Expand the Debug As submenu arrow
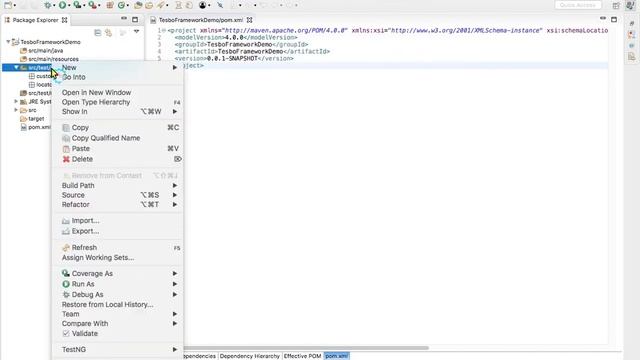The image size is (640, 360). click(175, 295)
